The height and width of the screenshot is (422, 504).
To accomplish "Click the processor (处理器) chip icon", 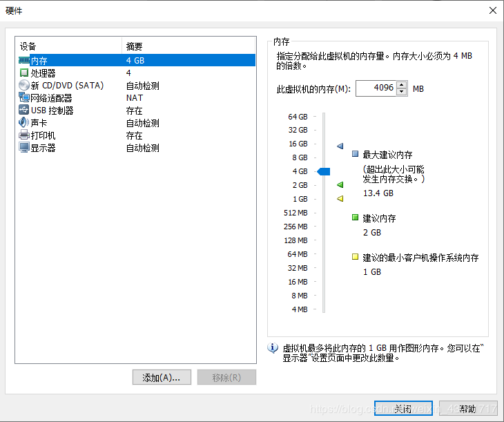I will click(24, 73).
